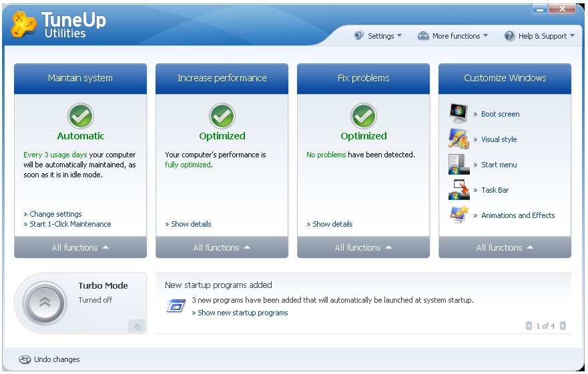
Task: Select the Fix problems panel header
Action: (363, 78)
